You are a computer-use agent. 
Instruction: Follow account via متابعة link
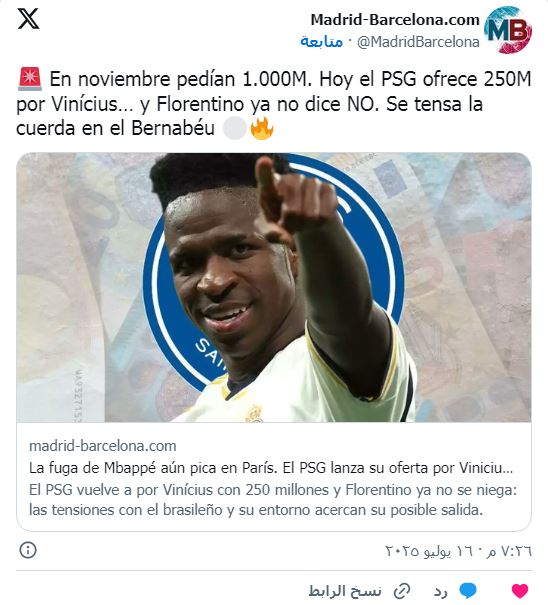321,41
